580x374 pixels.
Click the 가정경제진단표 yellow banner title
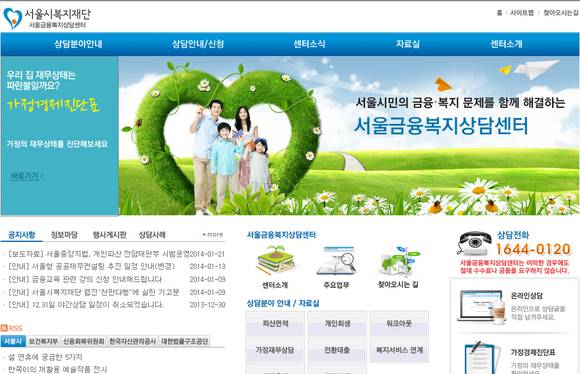pyautogui.click(x=53, y=105)
